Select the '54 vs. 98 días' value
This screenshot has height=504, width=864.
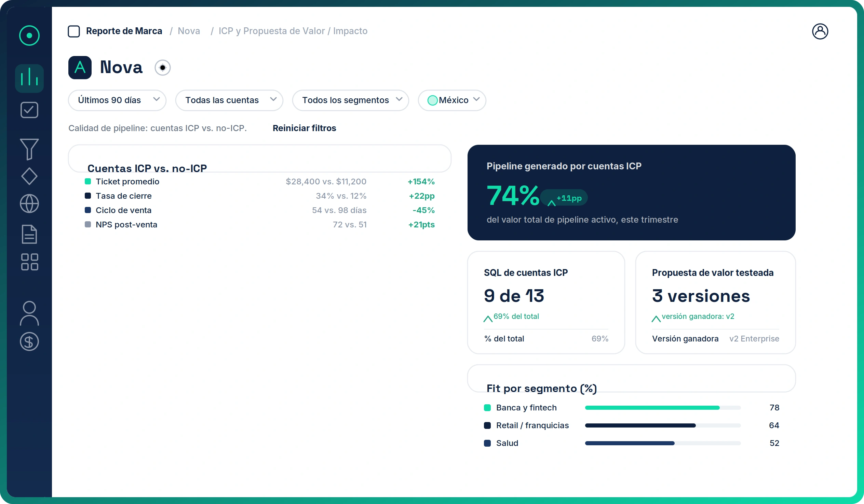tap(339, 210)
